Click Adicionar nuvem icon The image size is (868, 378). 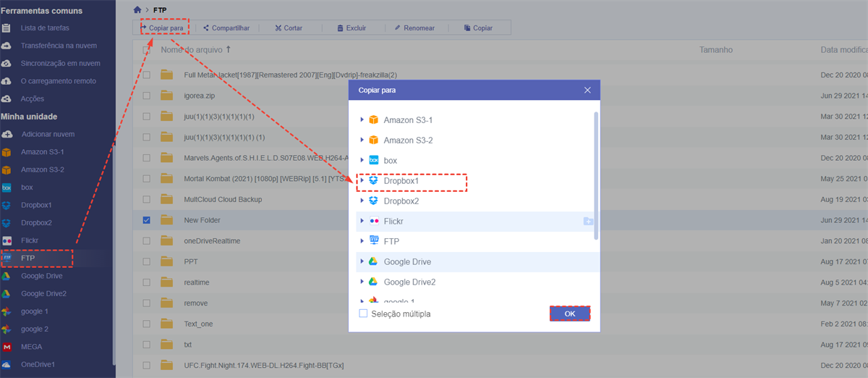click(7, 134)
